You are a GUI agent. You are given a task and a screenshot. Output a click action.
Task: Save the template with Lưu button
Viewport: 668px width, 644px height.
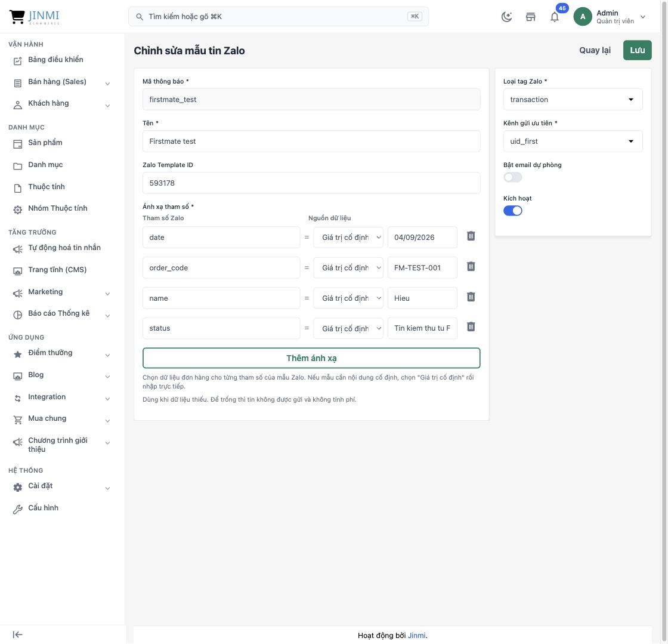point(637,50)
